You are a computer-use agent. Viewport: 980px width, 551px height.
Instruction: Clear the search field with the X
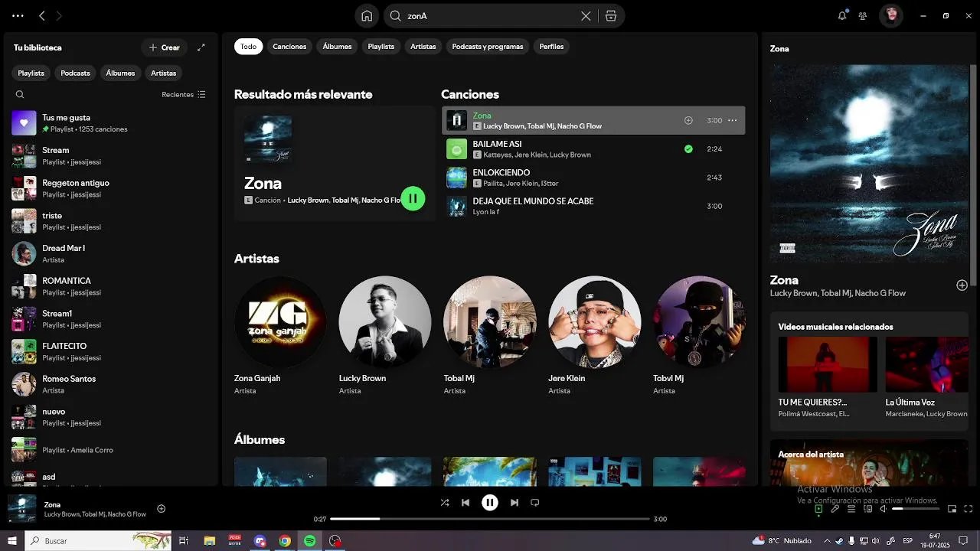586,16
